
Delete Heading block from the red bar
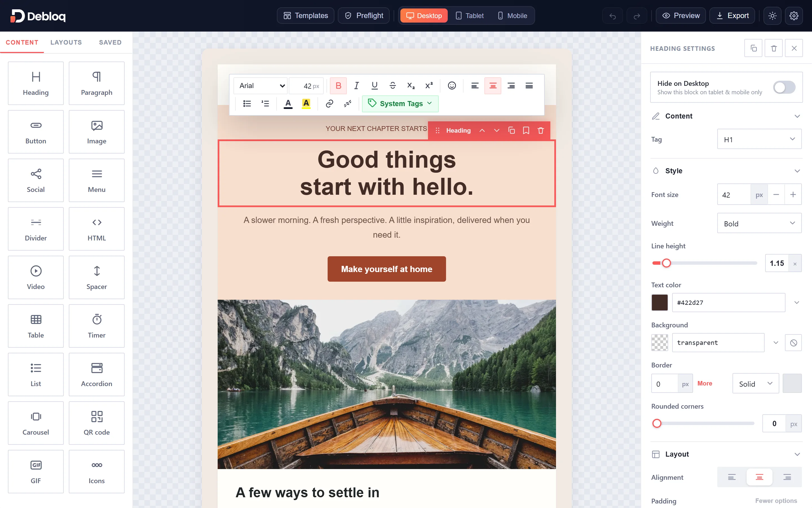(541, 130)
